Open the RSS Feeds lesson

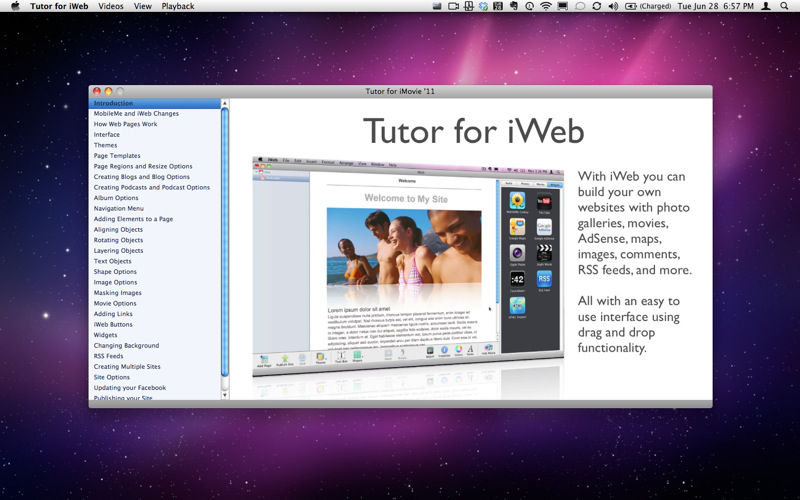tap(108, 356)
